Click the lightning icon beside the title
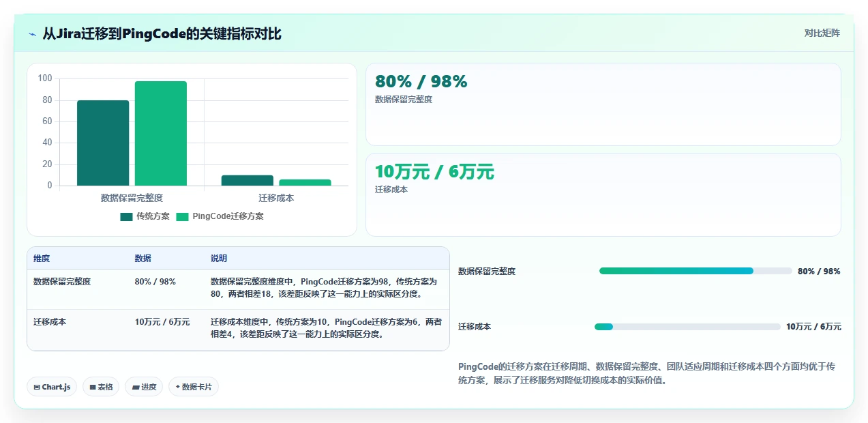Viewport: 868px width, 423px height. pyautogui.click(x=33, y=34)
